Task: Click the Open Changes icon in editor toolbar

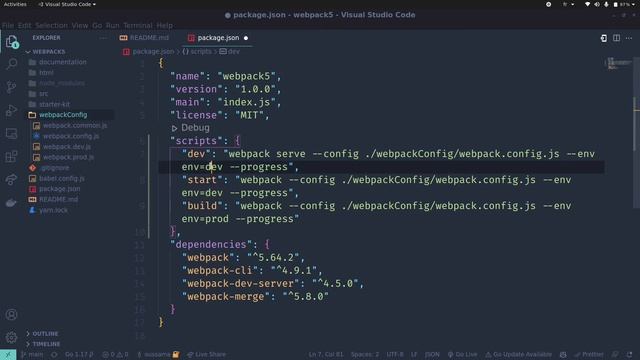Action: [604, 38]
